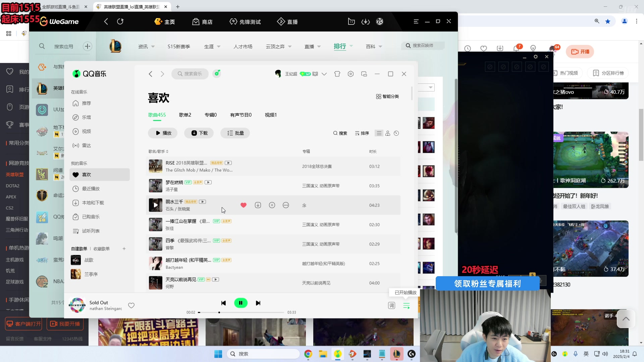
Task: Search within liked songs via 搜索
Action: [340, 133]
